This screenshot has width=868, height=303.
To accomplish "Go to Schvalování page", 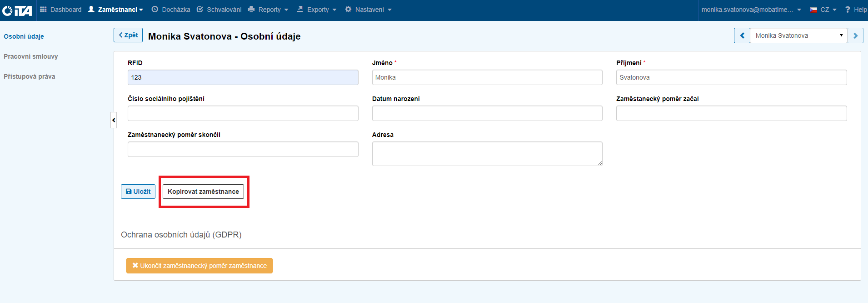I will click(x=219, y=10).
